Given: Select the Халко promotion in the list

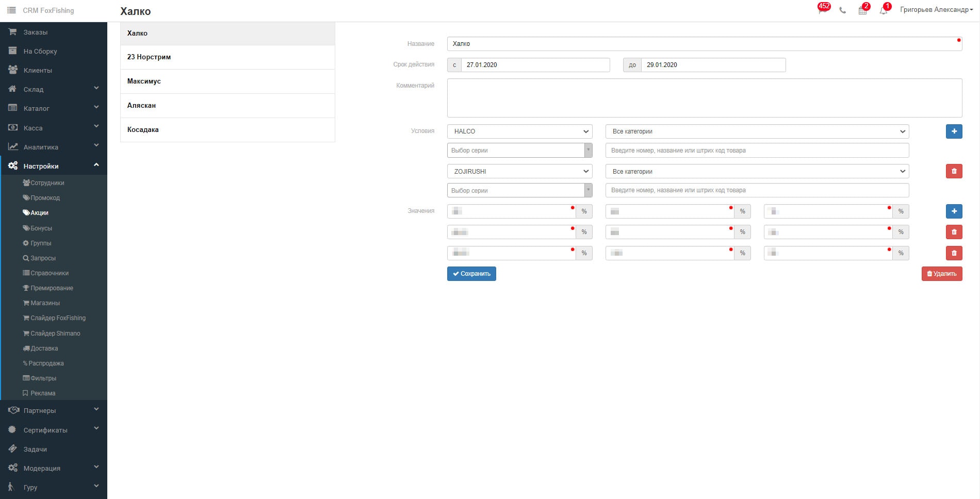Looking at the screenshot, I should pos(227,34).
